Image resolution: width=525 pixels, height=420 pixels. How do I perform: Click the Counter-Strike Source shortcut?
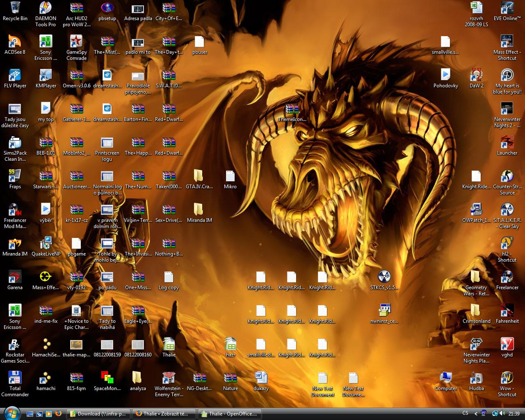507,176
